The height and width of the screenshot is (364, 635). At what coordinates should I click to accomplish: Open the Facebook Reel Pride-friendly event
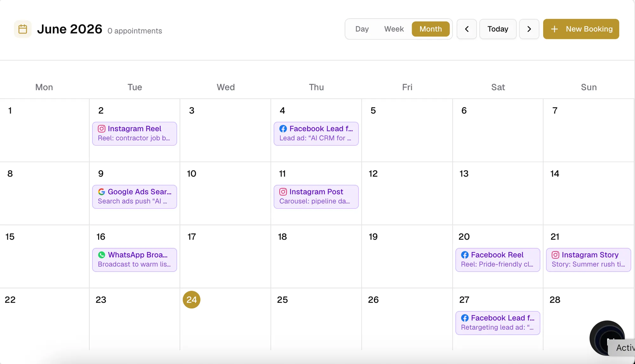point(498,260)
